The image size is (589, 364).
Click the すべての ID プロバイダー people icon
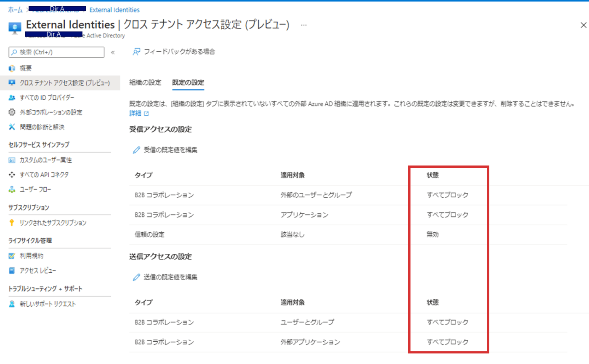[12, 98]
